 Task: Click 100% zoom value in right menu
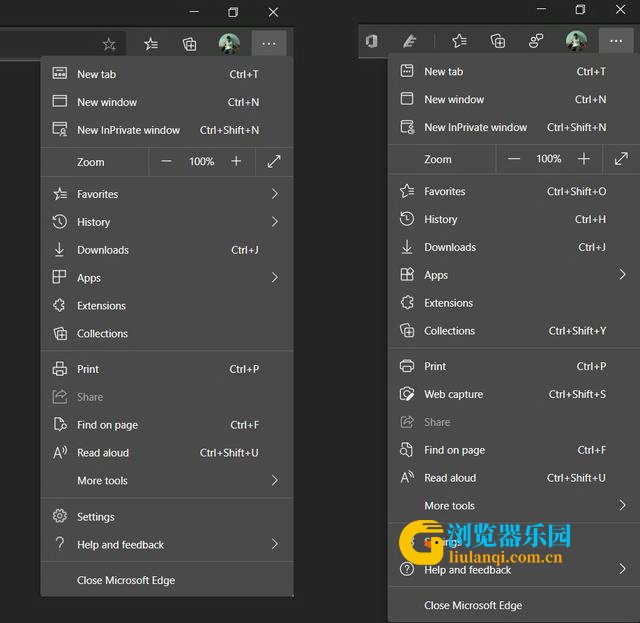(549, 159)
